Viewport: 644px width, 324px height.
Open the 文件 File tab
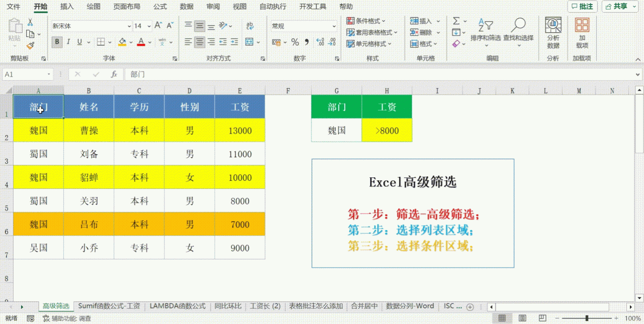(x=14, y=7)
